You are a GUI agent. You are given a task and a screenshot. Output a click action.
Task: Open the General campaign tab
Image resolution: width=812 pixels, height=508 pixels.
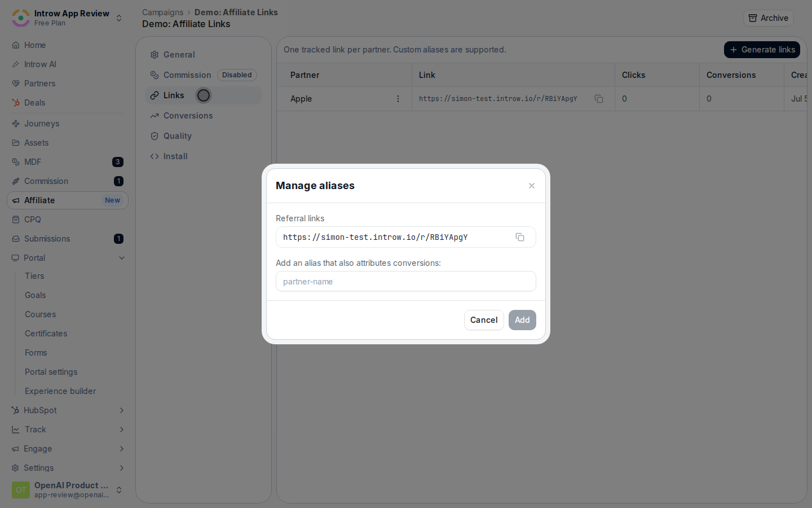[204, 55]
